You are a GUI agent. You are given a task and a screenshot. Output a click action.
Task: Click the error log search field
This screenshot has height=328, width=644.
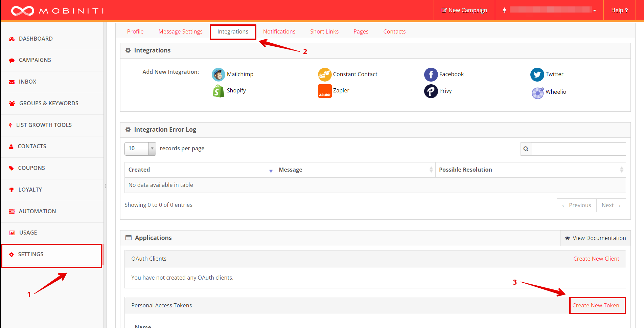click(578, 149)
